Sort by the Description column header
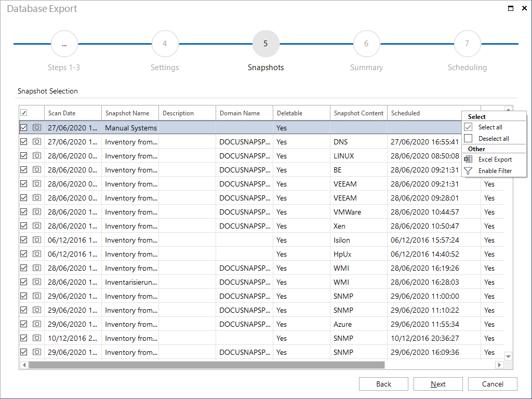Viewport: 532px width, 399px height. (187, 113)
